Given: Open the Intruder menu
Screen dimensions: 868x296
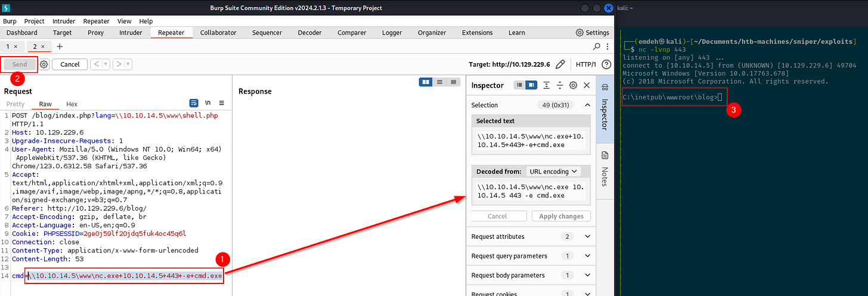Looking at the screenshot, I should (x=64, y=21).
